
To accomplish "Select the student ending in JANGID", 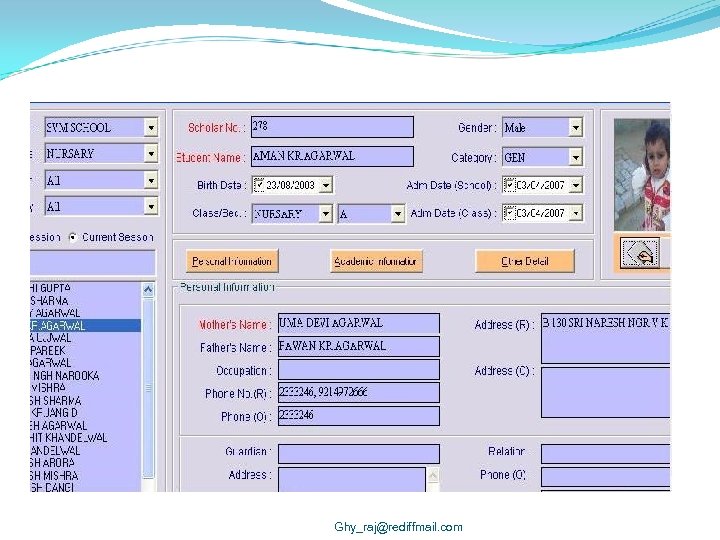I will click(x=85, y=413).
